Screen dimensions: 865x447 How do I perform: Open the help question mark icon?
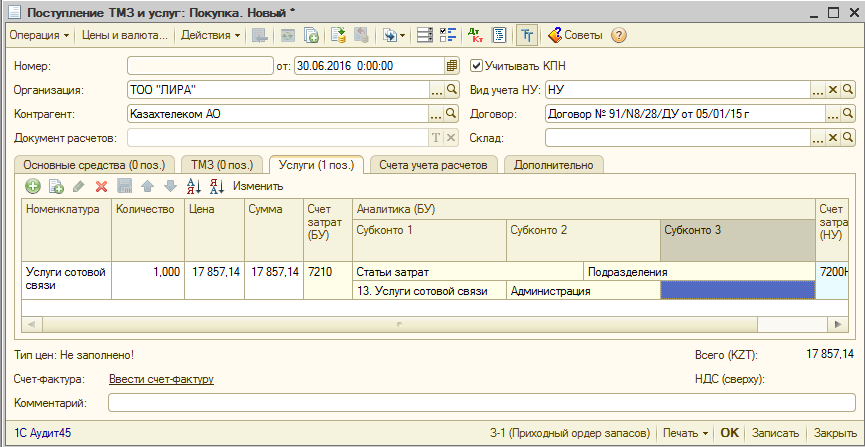click(x=619, y=35)
